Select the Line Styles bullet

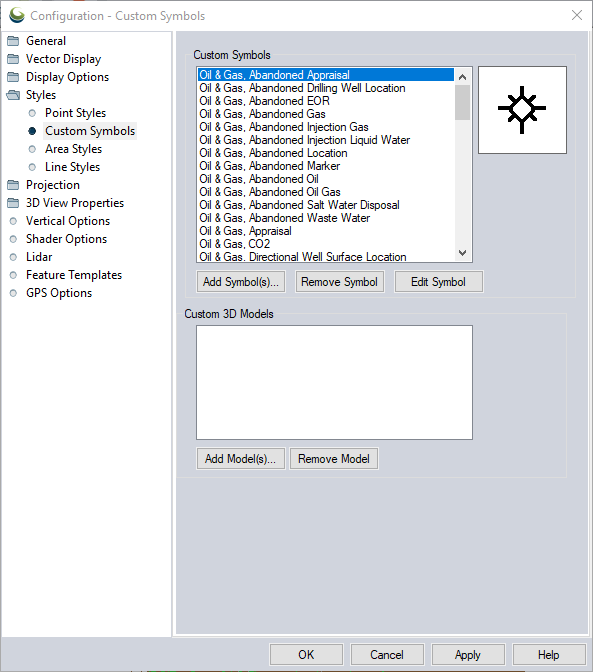click(32, 167)
